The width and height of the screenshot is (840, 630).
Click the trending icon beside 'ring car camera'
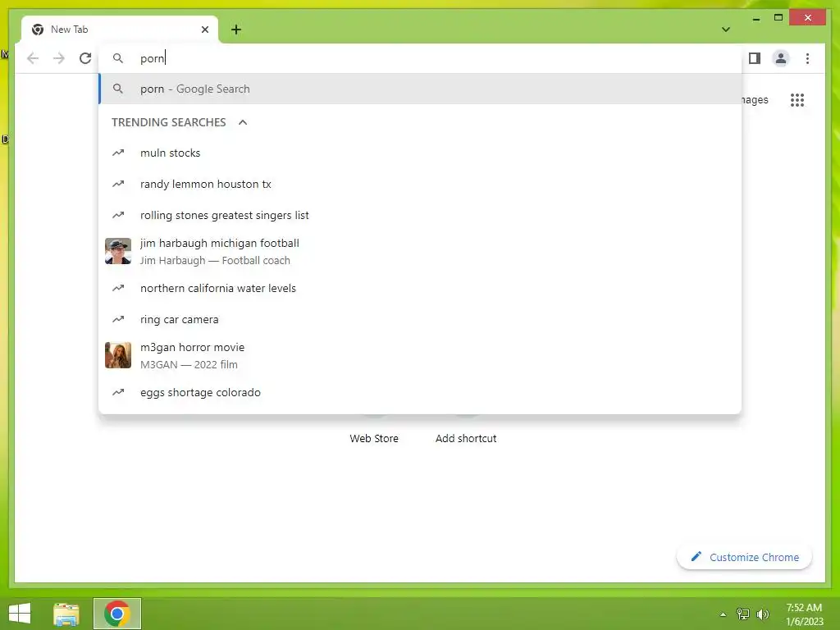[x=118, y=319]
